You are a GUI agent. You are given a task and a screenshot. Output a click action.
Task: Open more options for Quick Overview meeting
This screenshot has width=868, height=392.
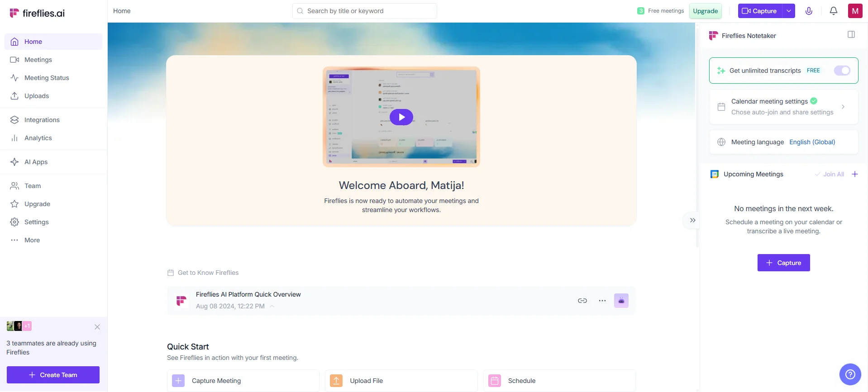coord(602,301)
